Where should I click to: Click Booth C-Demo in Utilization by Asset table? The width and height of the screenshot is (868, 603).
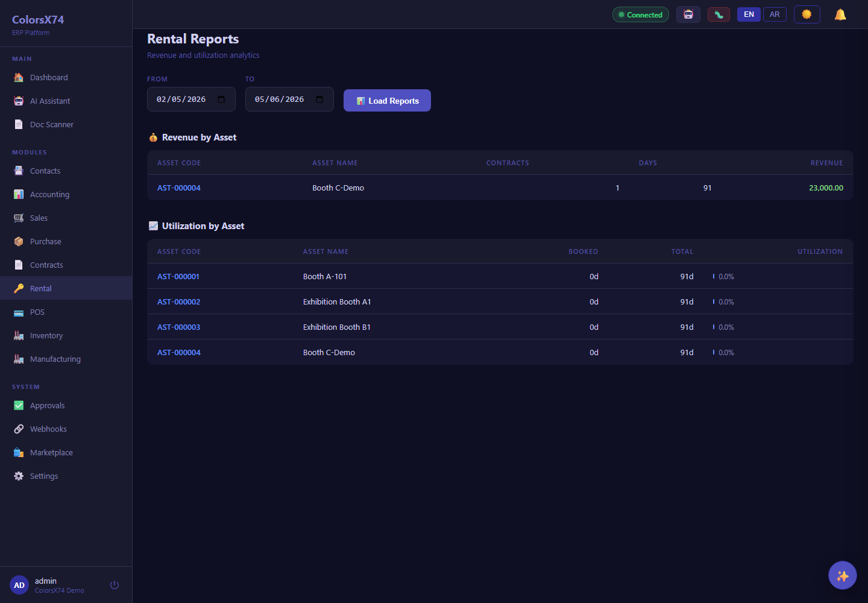(x=329, y=353)
